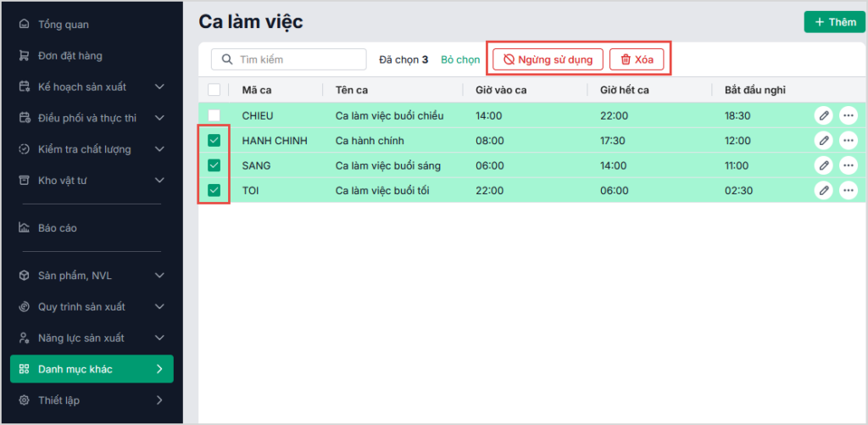Screen dimensions: 868x425
Task: Click the Xóa delete button
Action: (x=637, y=59)
